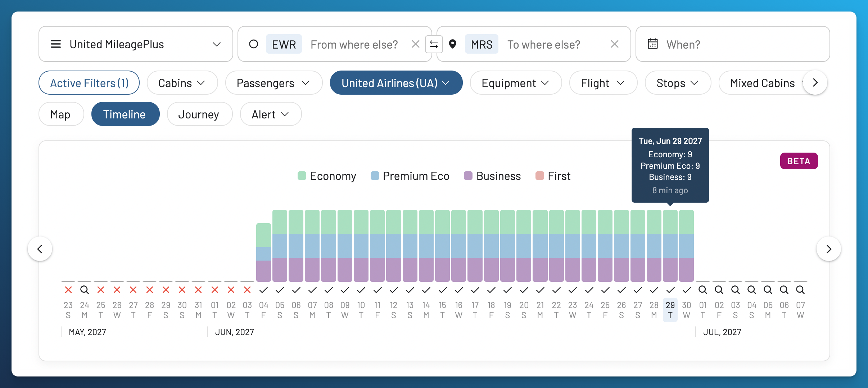Click the red X under May 23
Image resolution: width=868 pixels, height=388 pixels.
[68, 290]
